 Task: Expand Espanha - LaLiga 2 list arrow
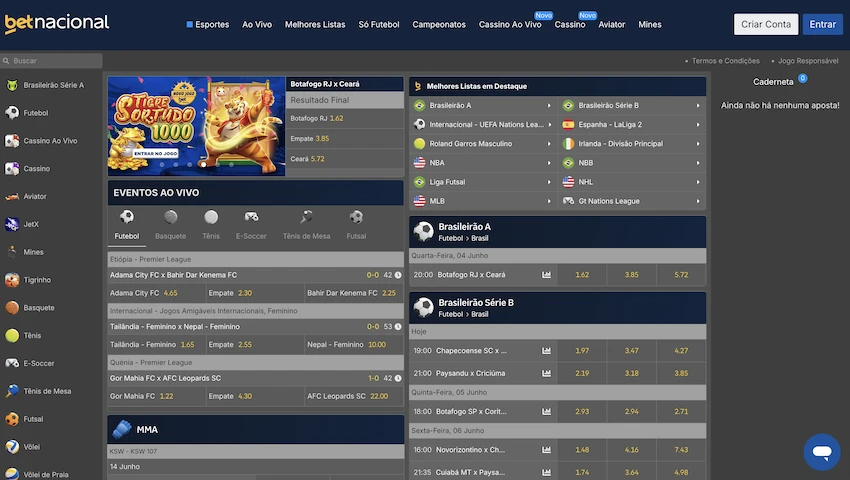point(698,125)
